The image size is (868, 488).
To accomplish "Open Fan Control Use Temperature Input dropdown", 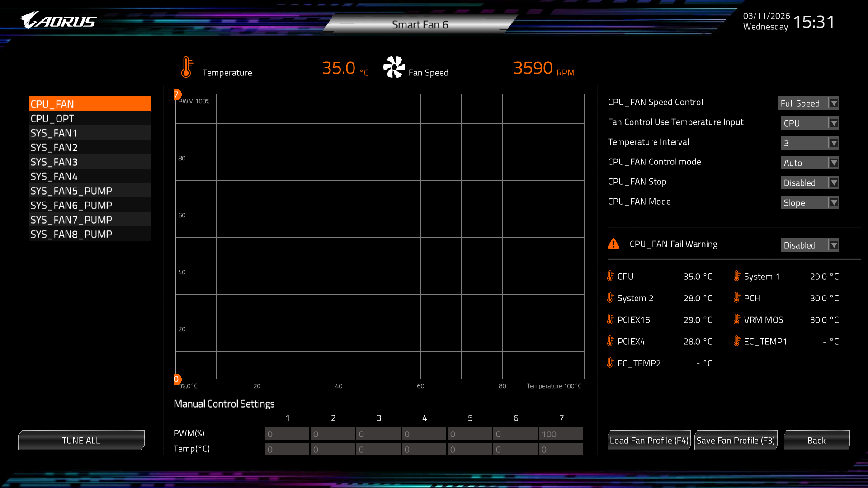I will 810,123.
